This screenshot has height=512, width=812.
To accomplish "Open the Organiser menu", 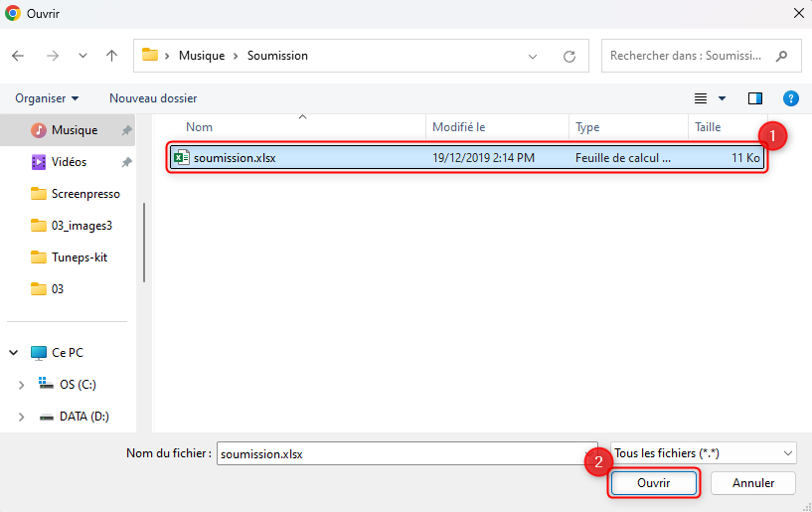I will tap(47, 98).
